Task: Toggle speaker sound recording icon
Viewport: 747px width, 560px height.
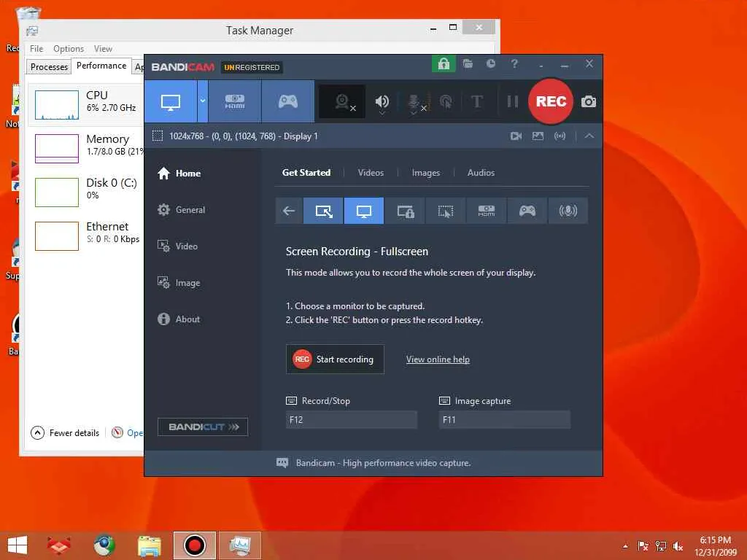Action: pyautogui.click(x=382, y=101)
